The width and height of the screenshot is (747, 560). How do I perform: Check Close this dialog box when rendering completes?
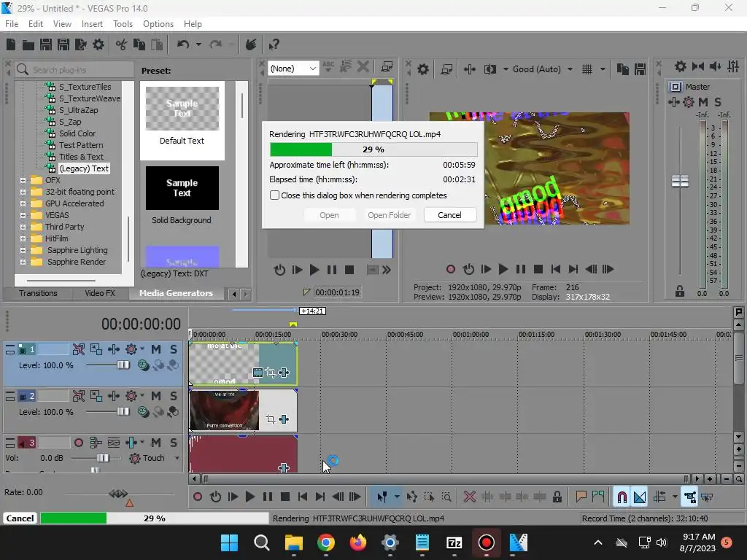pyautogui.click(x=274, y=195)
